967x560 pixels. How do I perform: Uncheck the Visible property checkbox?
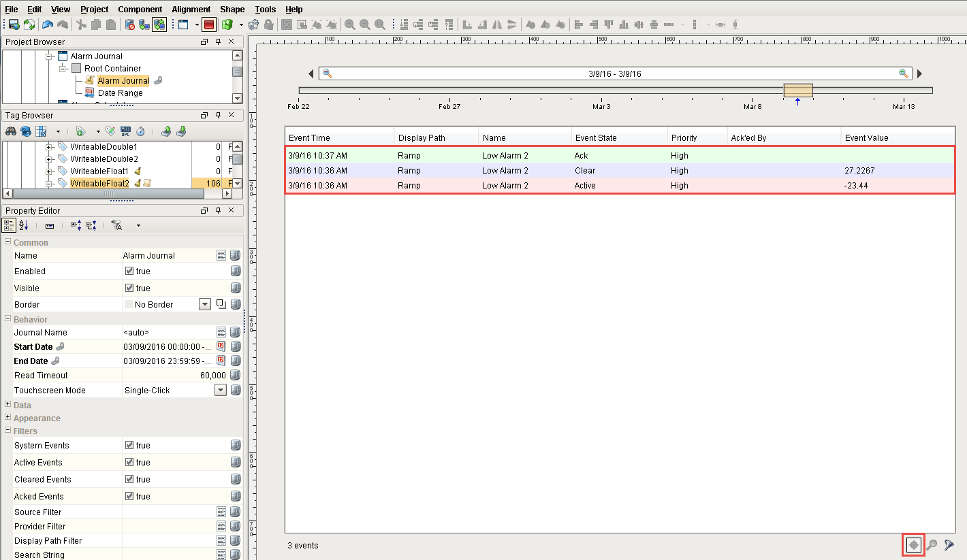129,289
